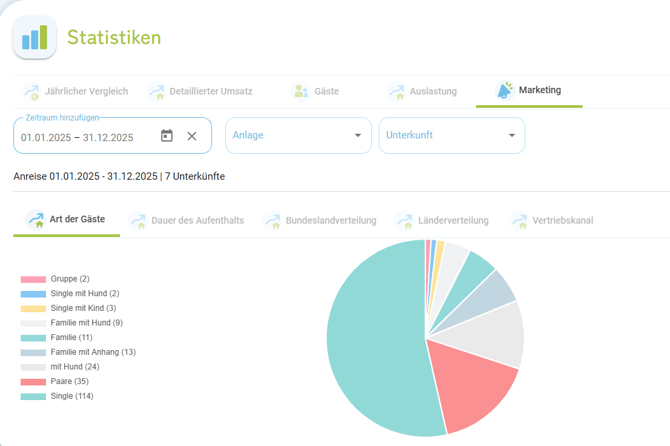Viewport: 670px width, 446px height.
Task: Click the 'Single (114)' legend label
Action: point(72,396)
